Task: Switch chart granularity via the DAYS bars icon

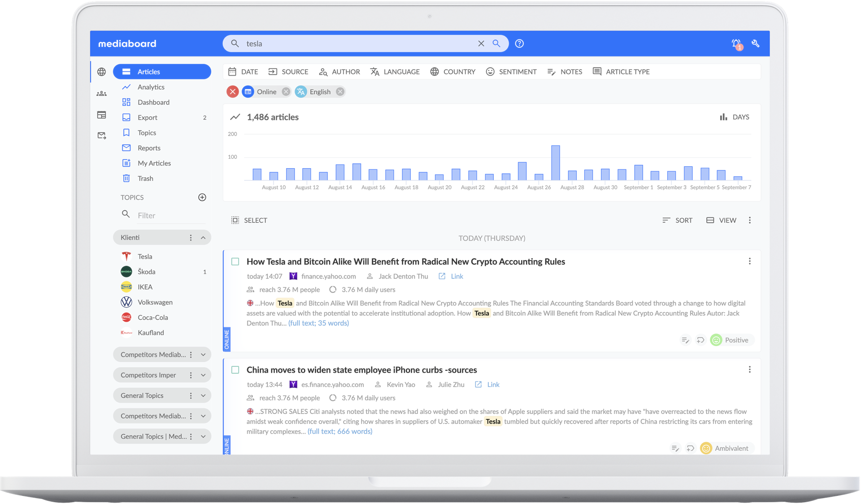Action: pyautogui.click(x=724, y=117)
